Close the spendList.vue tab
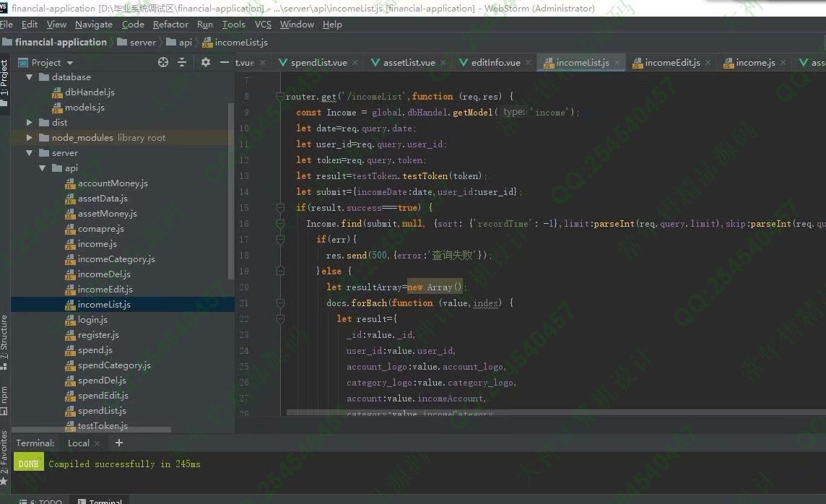Screen dimensions: 826x504 tap(355, 63)
